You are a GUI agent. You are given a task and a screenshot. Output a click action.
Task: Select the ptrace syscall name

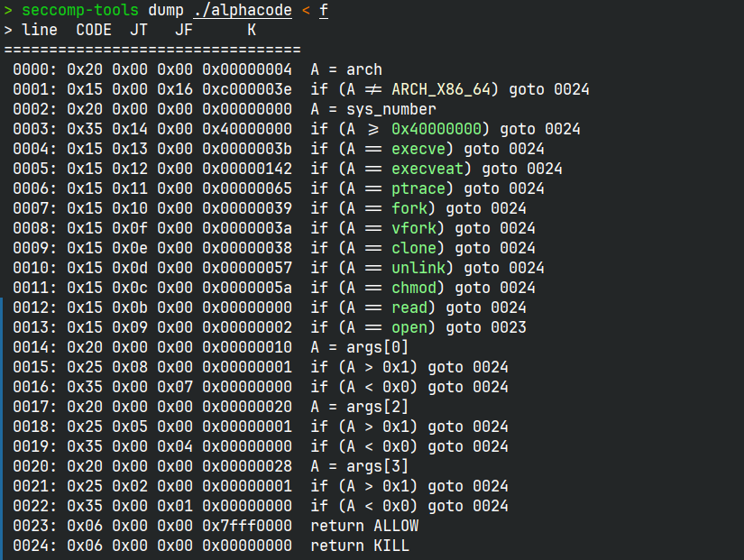pyautogui.click(x=418, y=188)
